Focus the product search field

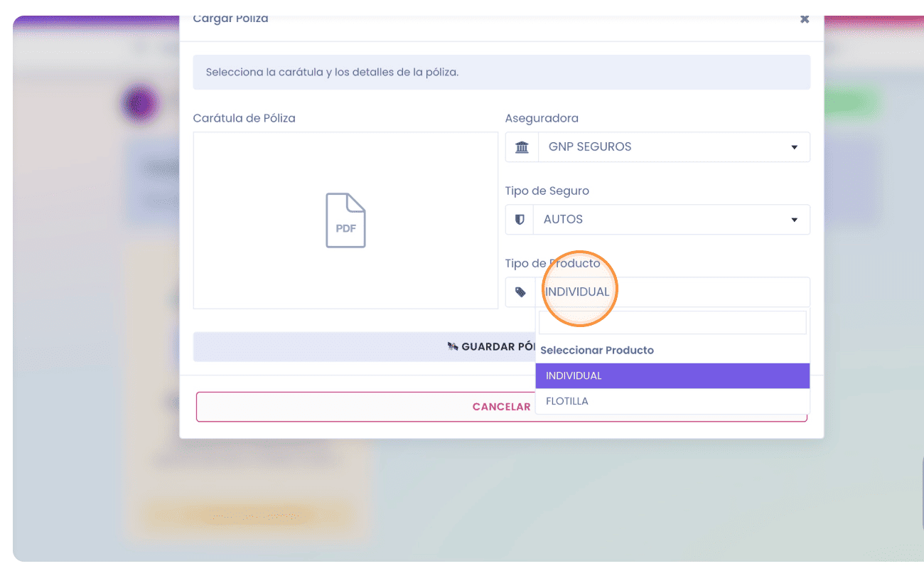(672, 322)
